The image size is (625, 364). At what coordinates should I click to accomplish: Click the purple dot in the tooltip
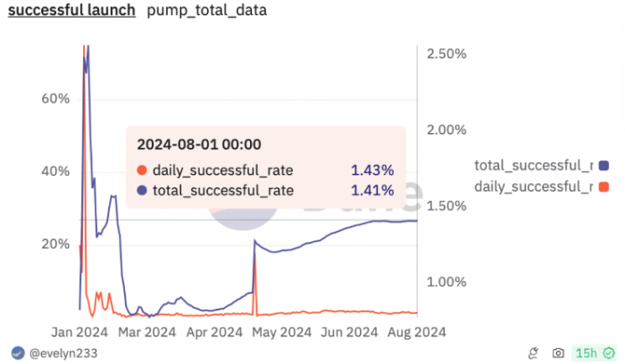click(x=141, y=190)
